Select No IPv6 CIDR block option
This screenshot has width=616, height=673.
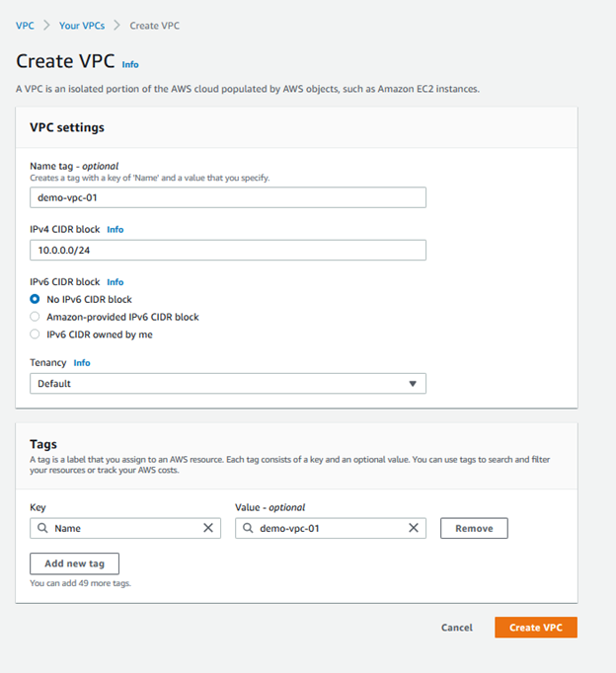click(35, 299)
